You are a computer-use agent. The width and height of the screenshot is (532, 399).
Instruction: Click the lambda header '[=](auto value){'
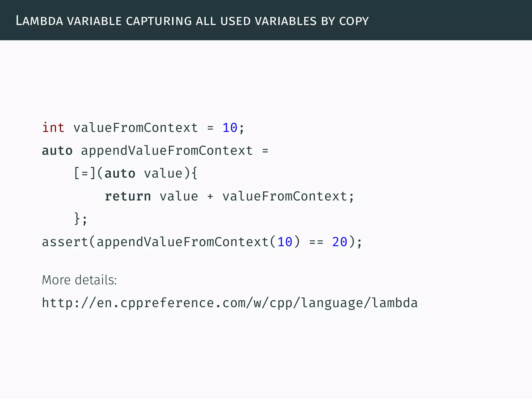136,173
